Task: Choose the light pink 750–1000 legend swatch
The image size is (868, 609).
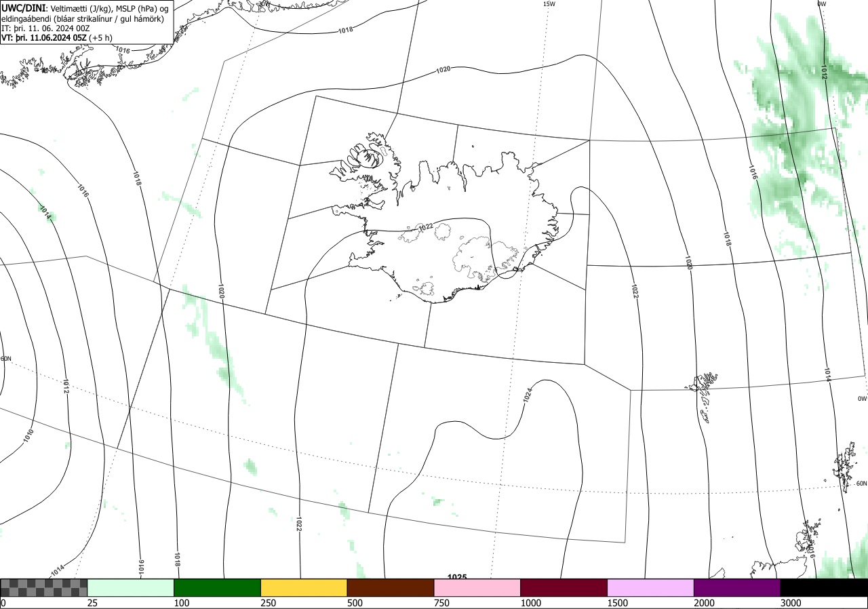Action: (x=477, y=587)
